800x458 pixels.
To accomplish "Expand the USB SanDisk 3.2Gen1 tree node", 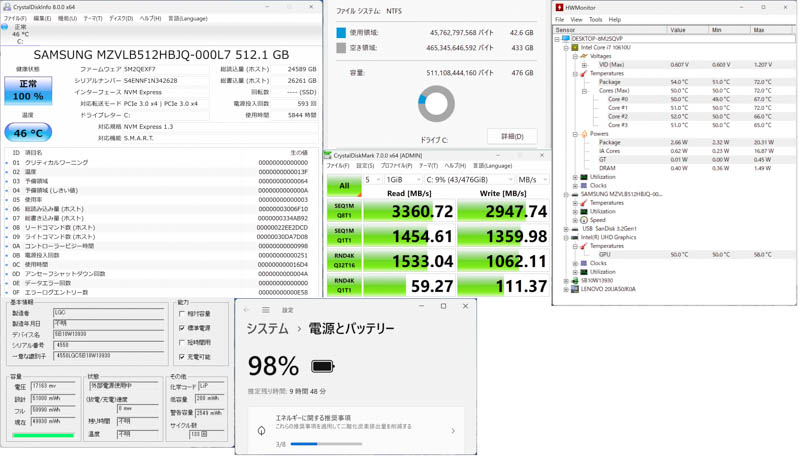I will 566,230.
